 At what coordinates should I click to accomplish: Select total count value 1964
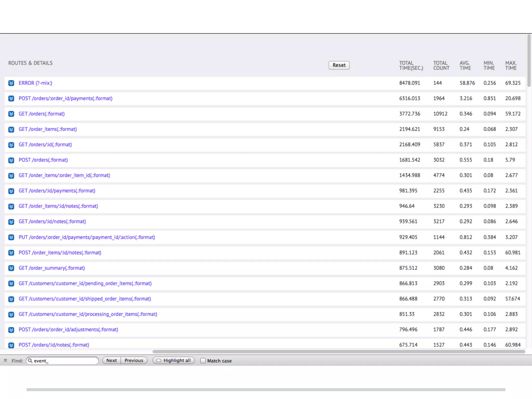click(x=439, y=98)
